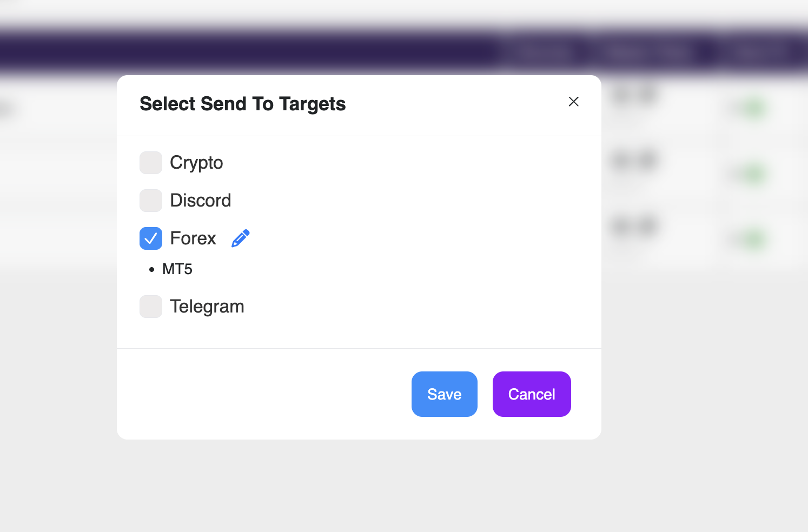
Task: Select the MT5 entry under Forex
Action: click(177, 269)
